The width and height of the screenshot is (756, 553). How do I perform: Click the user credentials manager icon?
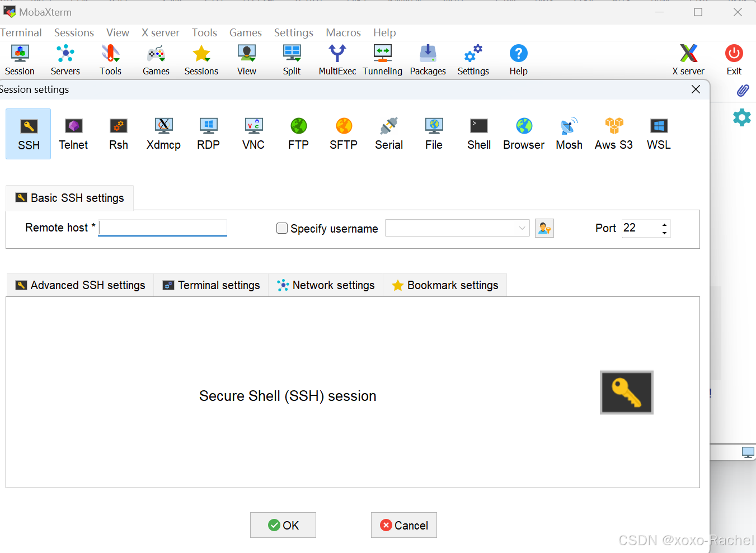544,228
